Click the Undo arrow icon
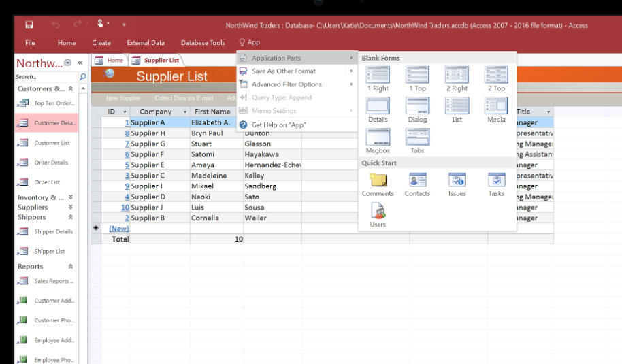622x364 pixels. coord(56,24)
